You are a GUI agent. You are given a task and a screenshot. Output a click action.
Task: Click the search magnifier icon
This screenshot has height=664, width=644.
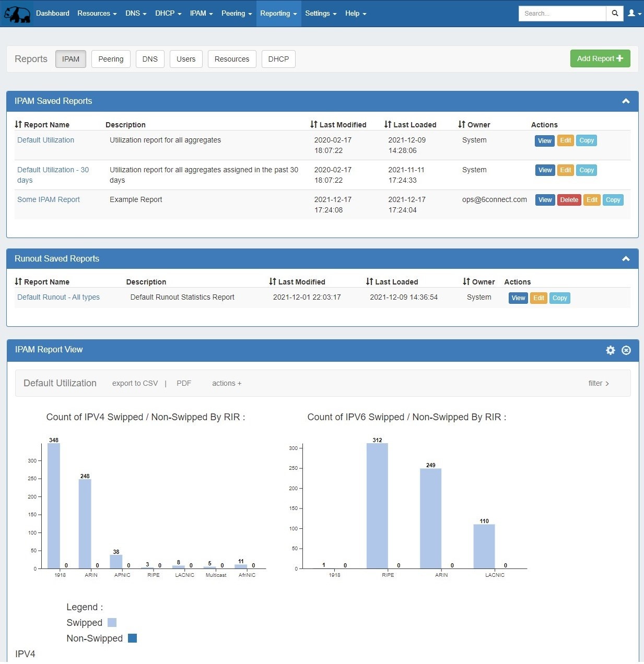click(615, 14)
